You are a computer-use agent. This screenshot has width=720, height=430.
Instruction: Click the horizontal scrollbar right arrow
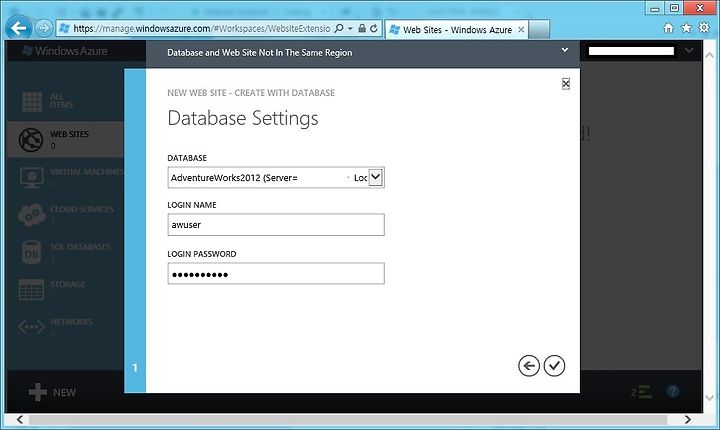click(687, 419)
